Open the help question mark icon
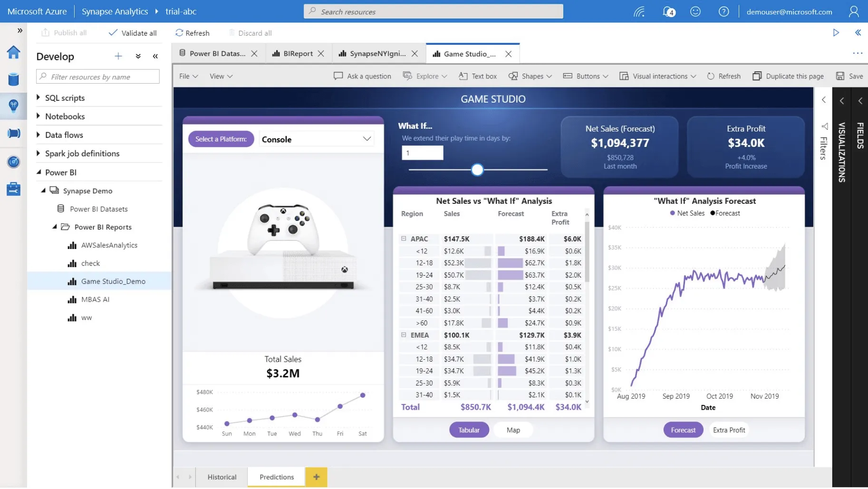Screen dimensions: 868x489 [723, 11]
